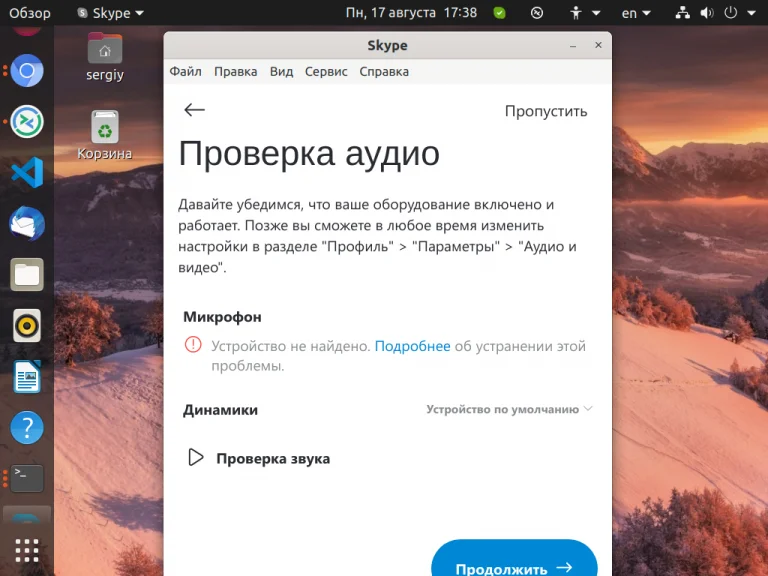
Task: Close the Skype window
Action: click(x=598, y=45)
